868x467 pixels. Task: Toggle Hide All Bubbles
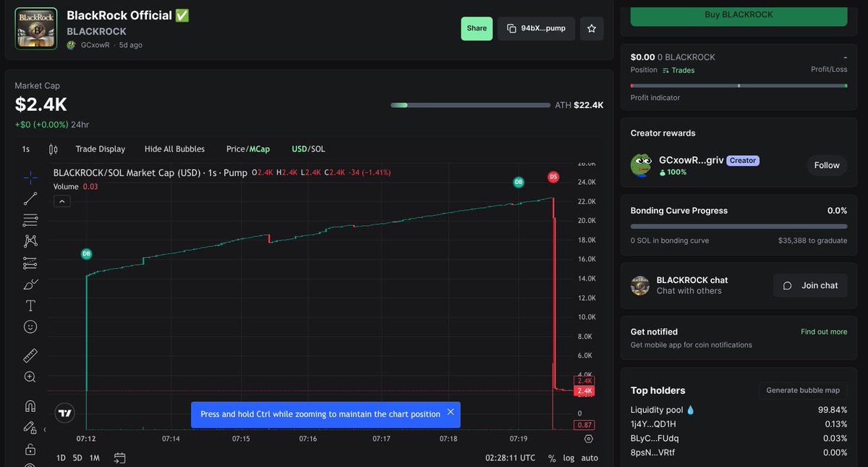(x=174, y=149)
